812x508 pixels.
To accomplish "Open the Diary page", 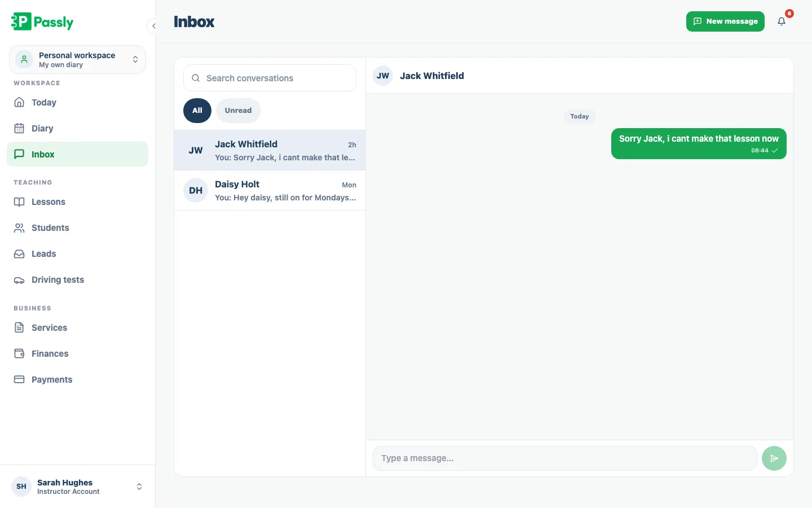I will [x=77, y=128].
